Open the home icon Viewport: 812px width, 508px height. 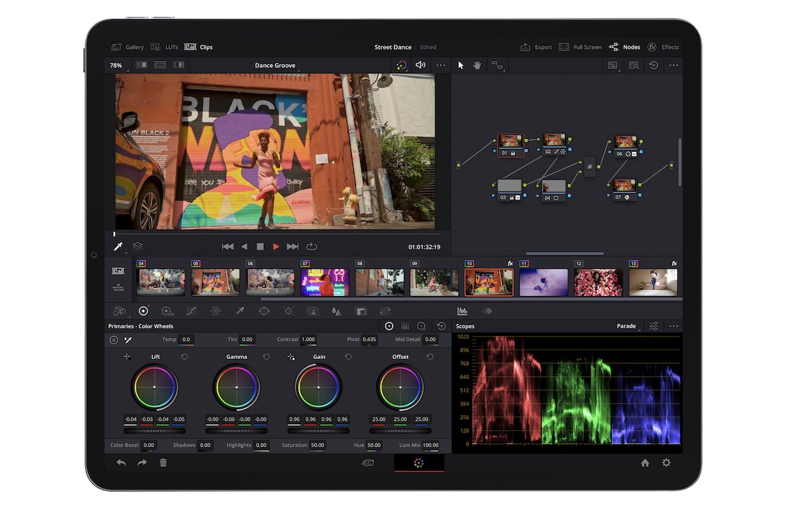click(x=645, y=463)
